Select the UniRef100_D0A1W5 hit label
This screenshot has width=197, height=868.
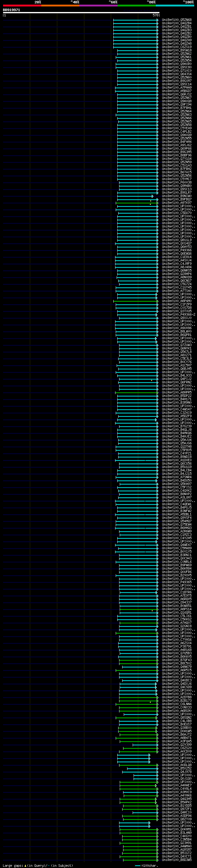point(177,731)
